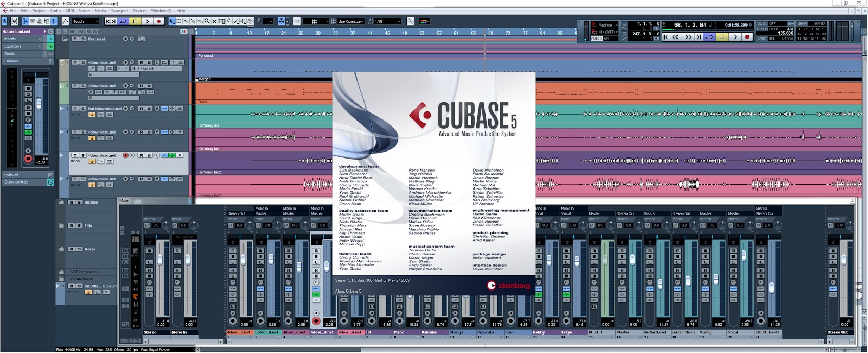Open the 1/16 quantize value dropdown
The height and width of the screenshot is (353, 868).
pos(387,21)
